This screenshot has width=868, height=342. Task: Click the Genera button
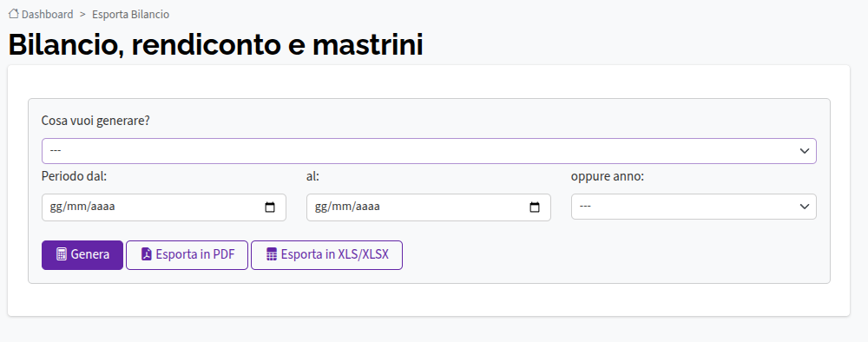[x=82, y=255]
